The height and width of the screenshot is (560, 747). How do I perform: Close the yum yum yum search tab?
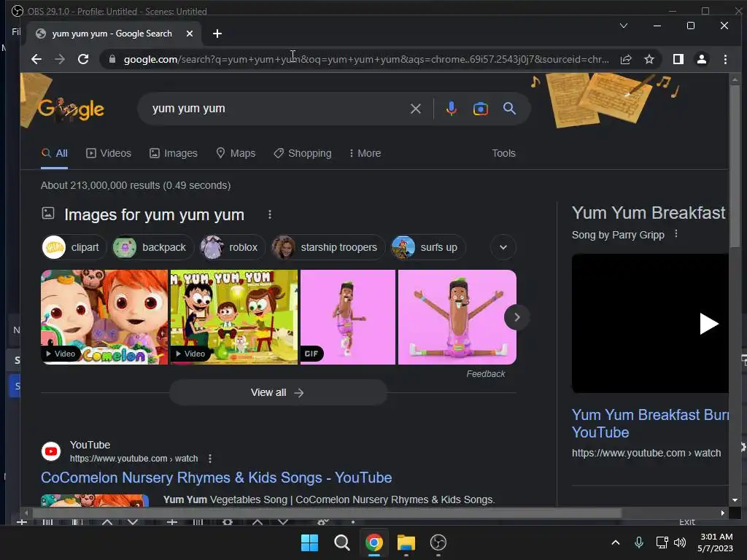coord(189,34)
